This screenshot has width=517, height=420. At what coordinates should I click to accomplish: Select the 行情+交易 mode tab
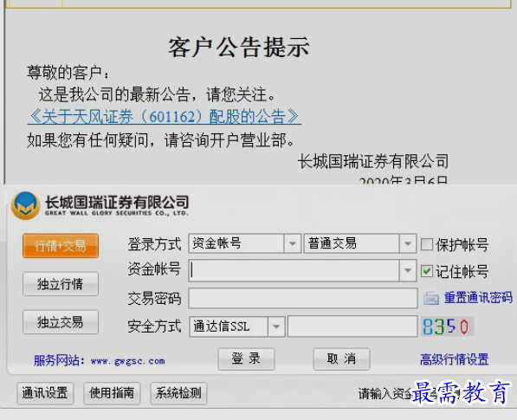click(61, 246)
